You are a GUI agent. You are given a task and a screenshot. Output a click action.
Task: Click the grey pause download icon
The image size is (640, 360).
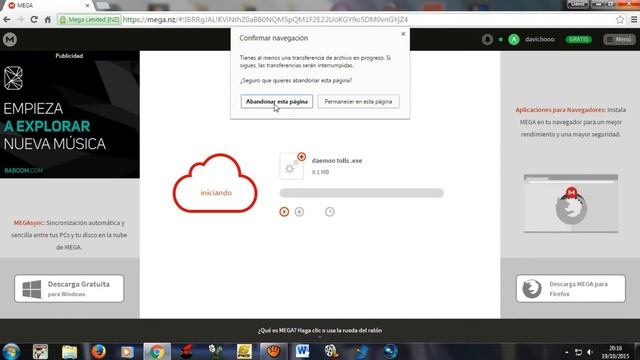tap(299, 212)
